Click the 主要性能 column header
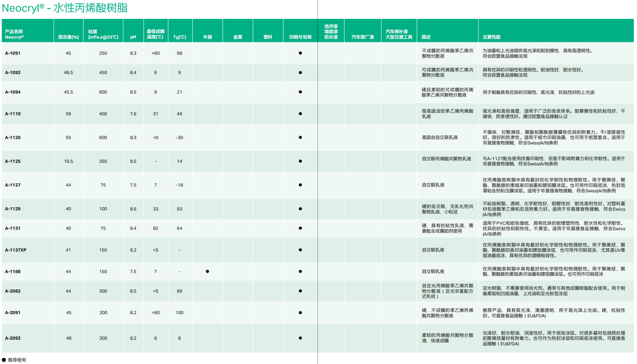The height and width of the screenshot is (364, 637). pos(492,37)
